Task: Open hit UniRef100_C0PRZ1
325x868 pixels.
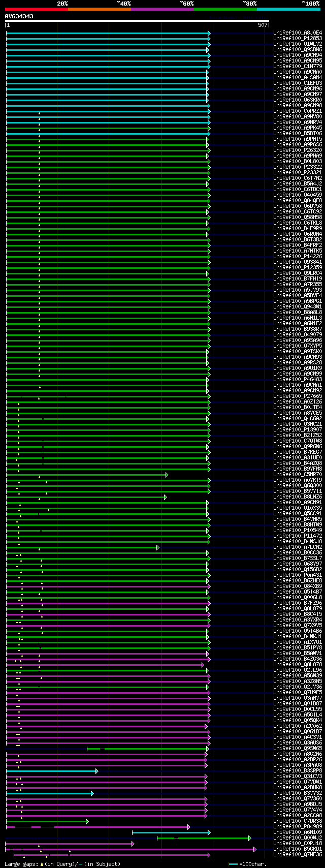Action: [x=298, y=111]
